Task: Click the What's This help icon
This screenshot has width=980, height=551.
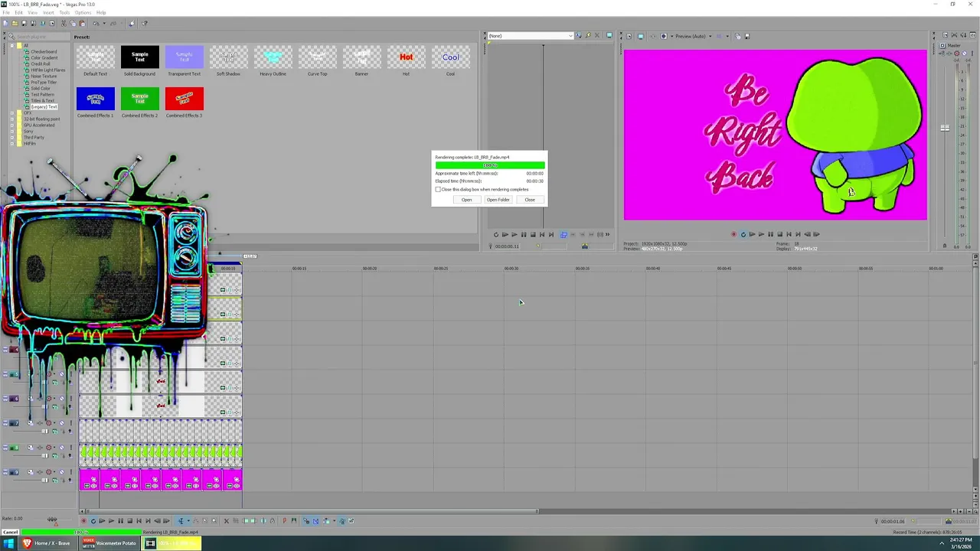Action: coord(145,23)
